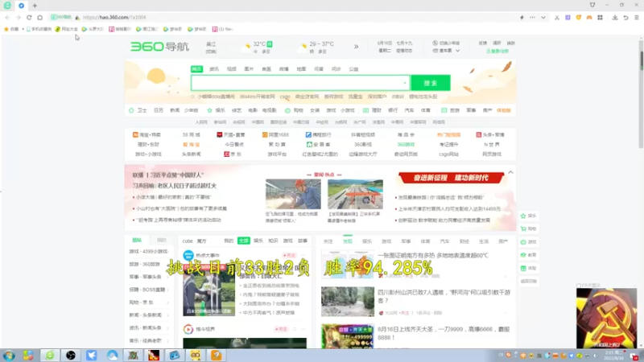Open the 四川彭州山洪 news headline
644x362 pixels.
click(444, 296)
